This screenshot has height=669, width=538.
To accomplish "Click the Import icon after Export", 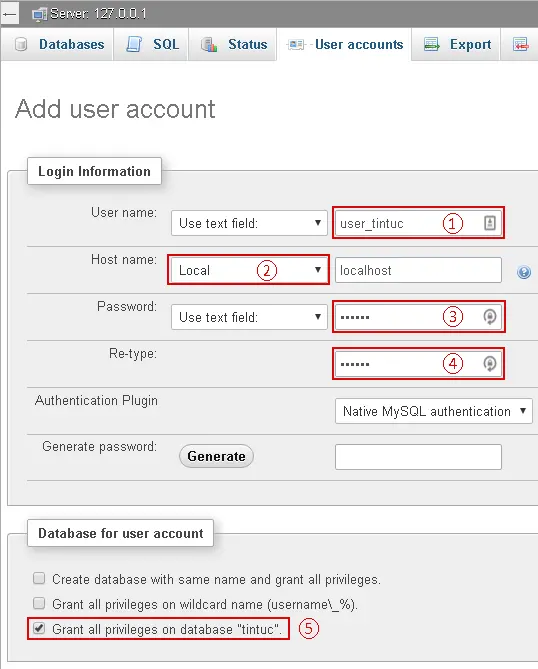I will (521, 44).
